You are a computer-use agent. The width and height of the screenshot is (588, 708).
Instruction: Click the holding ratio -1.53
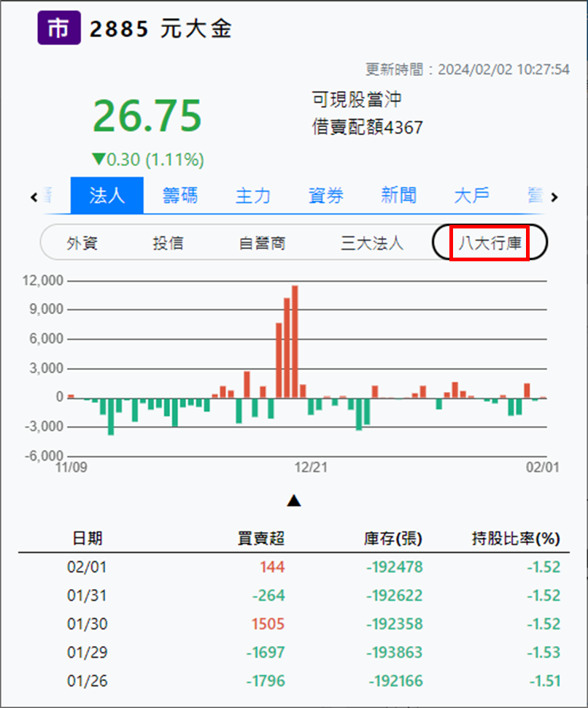[543, 653]
